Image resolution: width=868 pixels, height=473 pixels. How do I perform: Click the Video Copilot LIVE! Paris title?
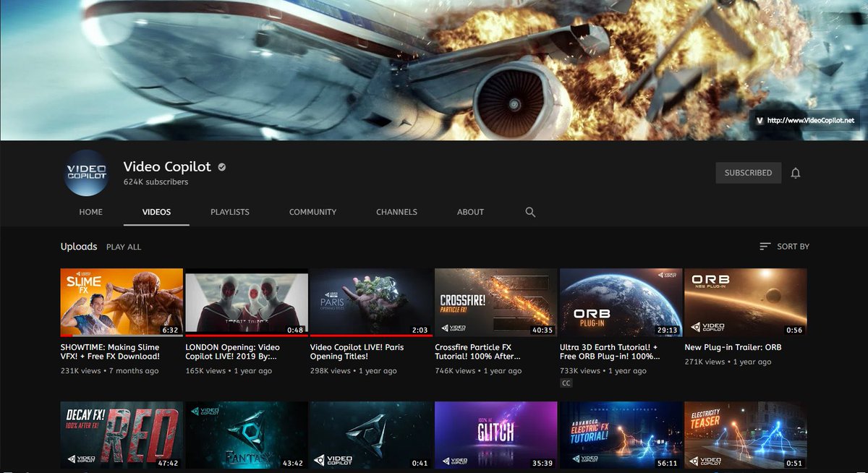coord(357,351)
